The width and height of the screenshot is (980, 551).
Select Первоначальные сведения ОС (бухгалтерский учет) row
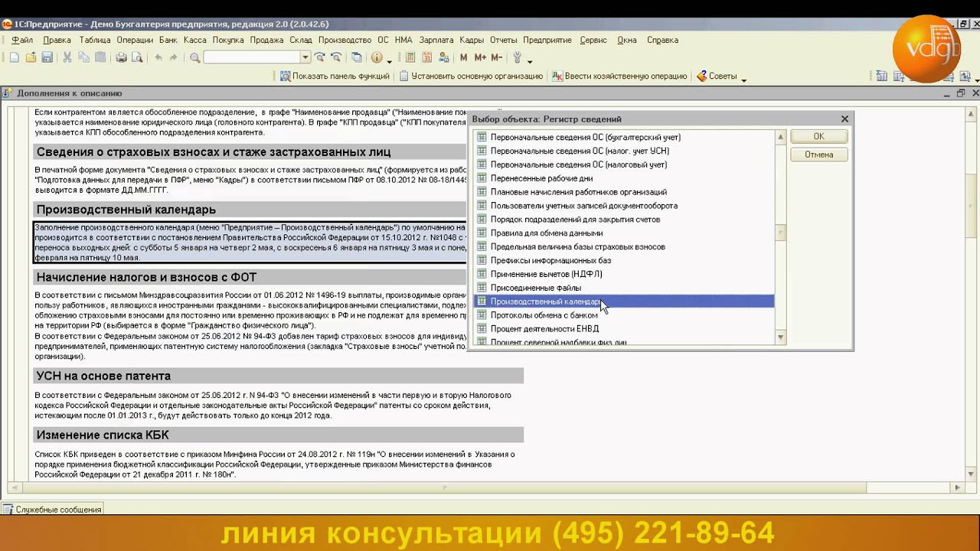(624, 138)
